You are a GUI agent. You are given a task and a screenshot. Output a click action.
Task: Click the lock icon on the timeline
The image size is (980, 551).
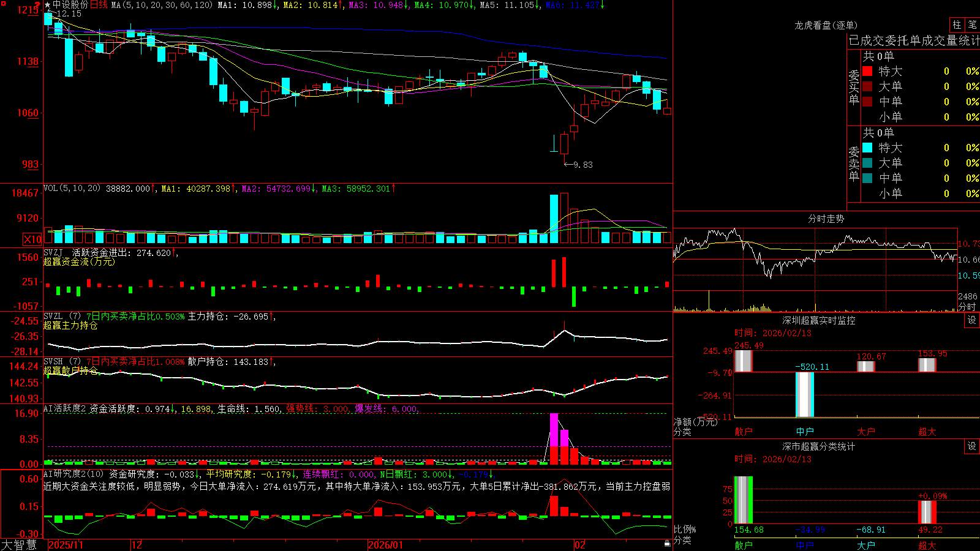click(x=668, y=544)
